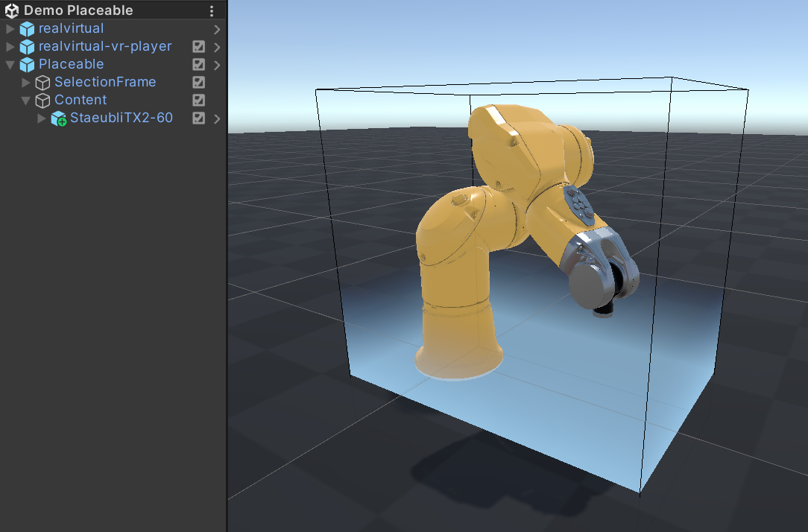This screenshot has height=532, width=808.
Task: Open the realvirtual prefab with its right arrow
Action: (217, 29)
